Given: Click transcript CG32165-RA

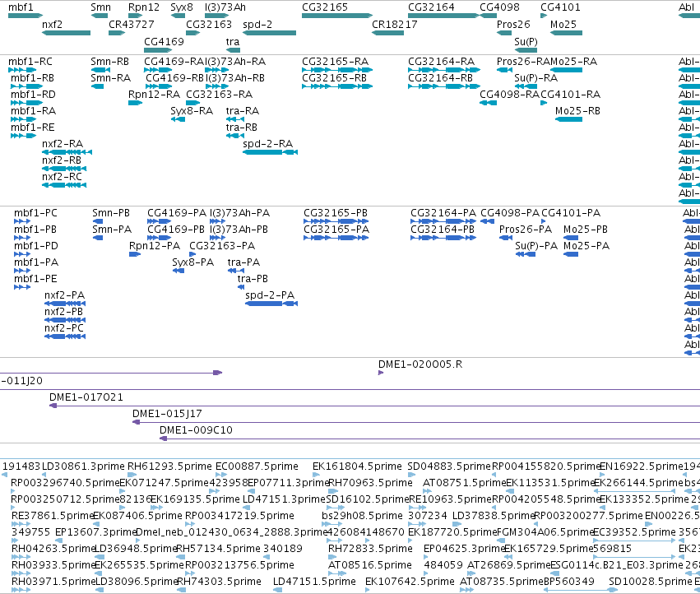Looking at the screenshot, I should [x=337, y=70].
